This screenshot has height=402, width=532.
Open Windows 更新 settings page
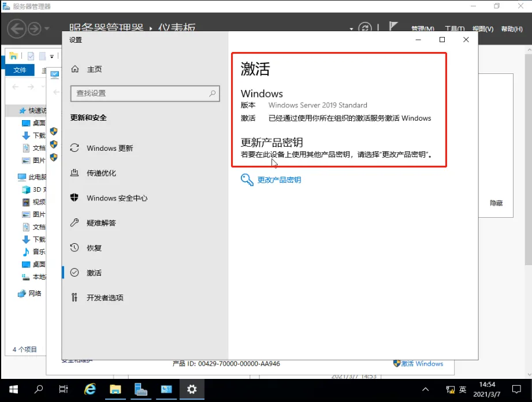click(110, 148)
